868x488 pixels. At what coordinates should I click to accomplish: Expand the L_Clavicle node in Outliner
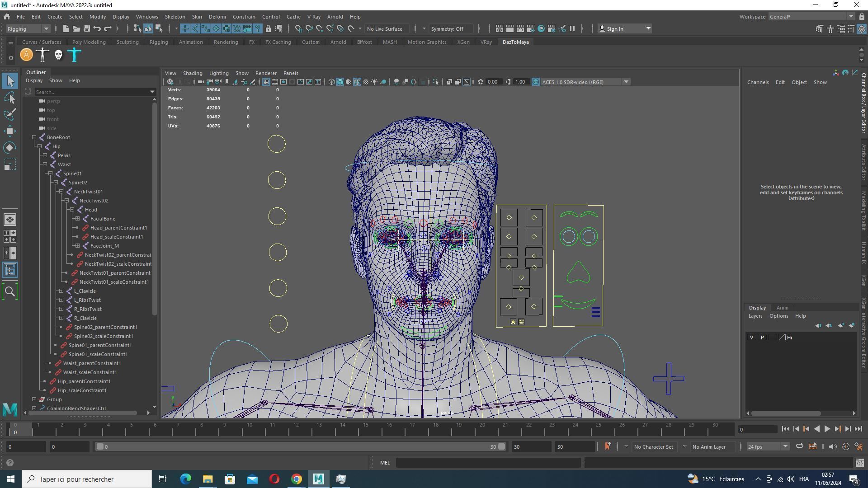click(x=61, y=291)
